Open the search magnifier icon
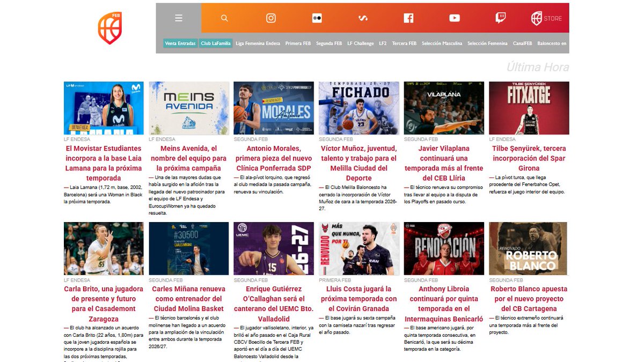644x362 pixels. point(224,18)
